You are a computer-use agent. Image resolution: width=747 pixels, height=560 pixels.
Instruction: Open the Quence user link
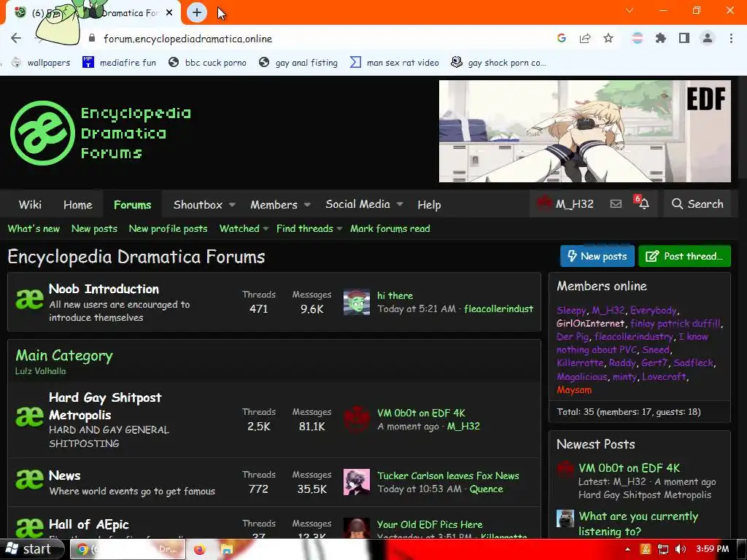tap(487, 489)
